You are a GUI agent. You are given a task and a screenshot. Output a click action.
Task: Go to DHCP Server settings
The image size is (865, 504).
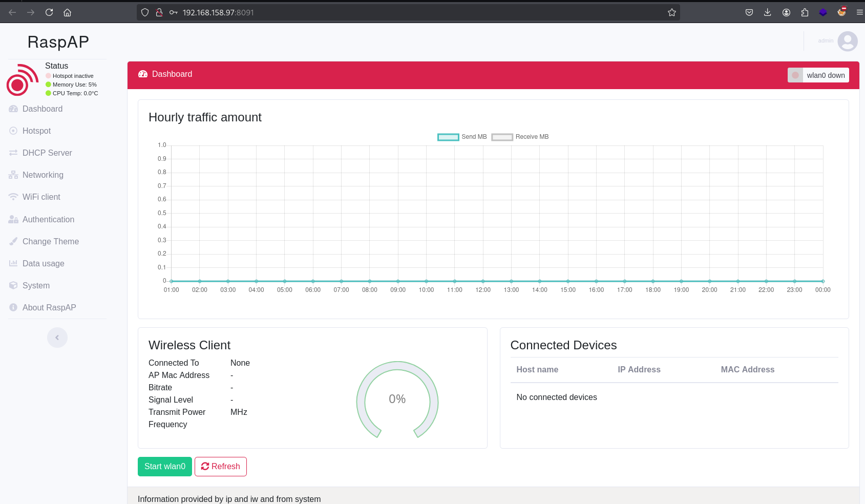[x=47, y=153]
